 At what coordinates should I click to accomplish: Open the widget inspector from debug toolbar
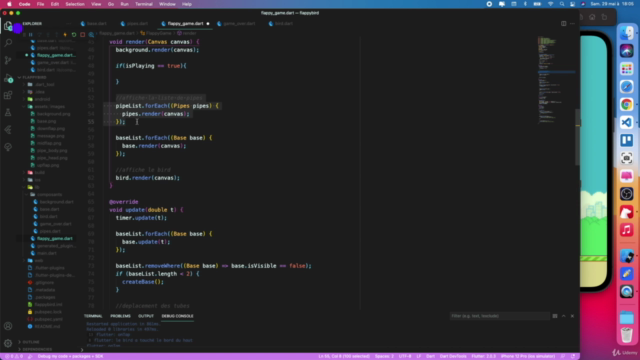coord(91,35)
